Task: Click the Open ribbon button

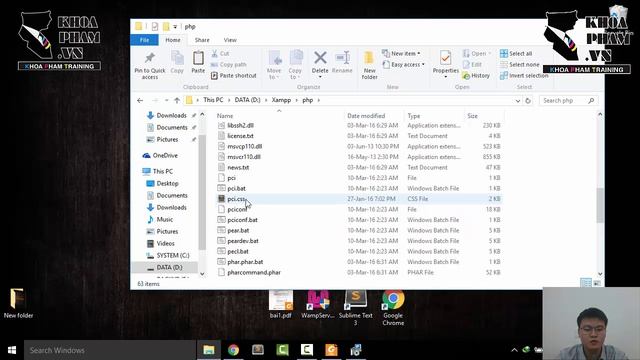Action: point(477,53)
